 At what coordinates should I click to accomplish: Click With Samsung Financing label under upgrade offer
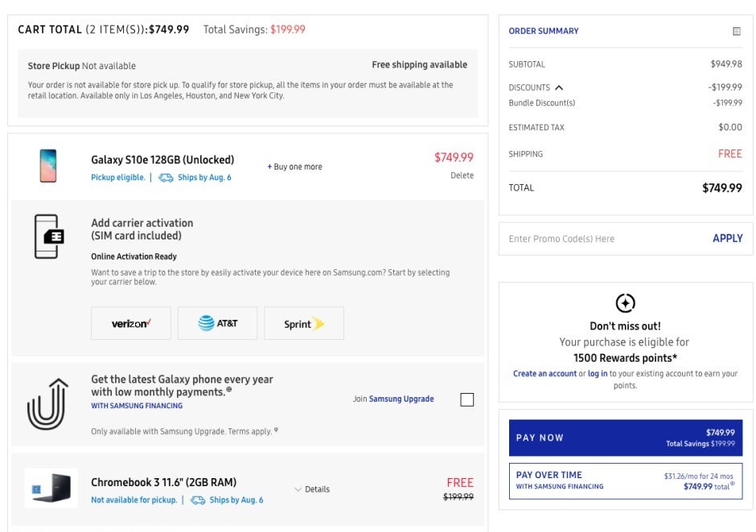(137, 406)
